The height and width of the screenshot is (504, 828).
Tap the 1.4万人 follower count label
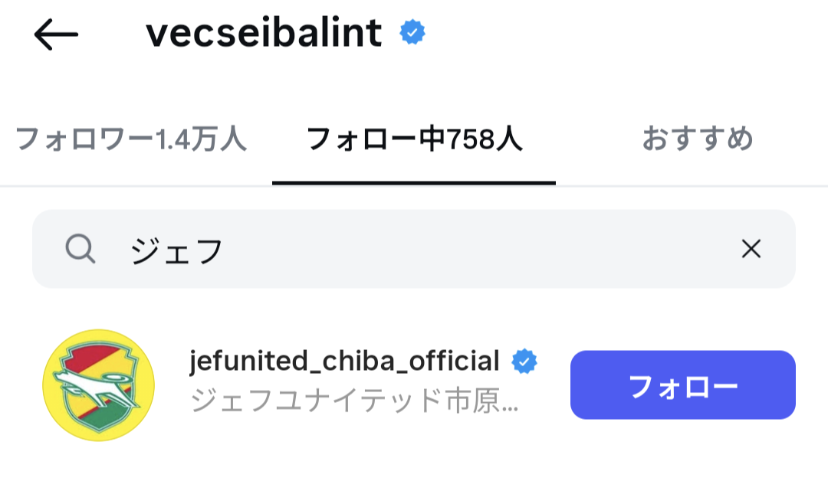[201, 140]
